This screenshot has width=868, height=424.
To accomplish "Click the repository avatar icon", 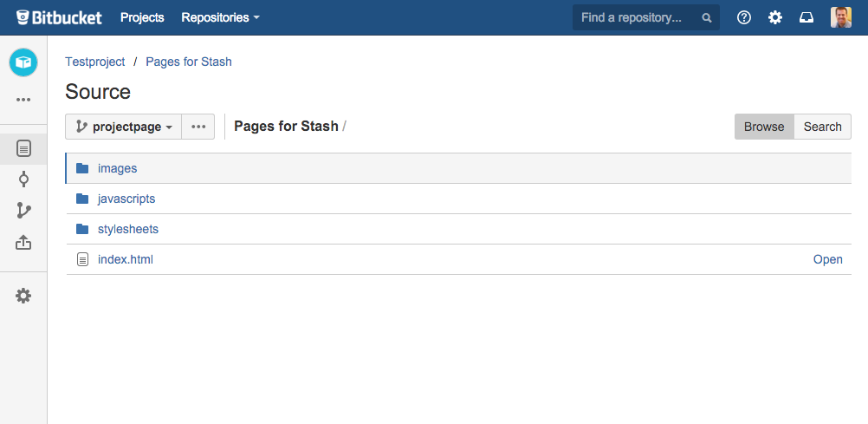I will tap(23, 62).
